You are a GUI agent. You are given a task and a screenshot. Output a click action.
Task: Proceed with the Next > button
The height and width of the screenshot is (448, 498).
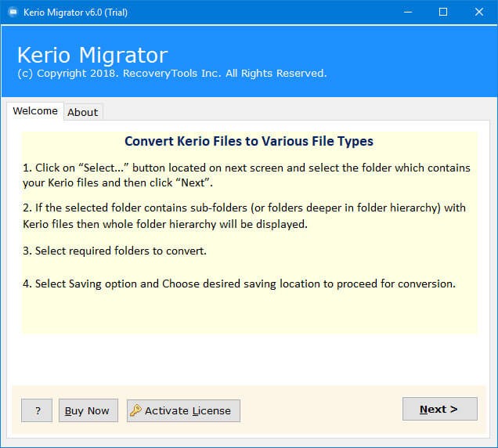(440, 409)
